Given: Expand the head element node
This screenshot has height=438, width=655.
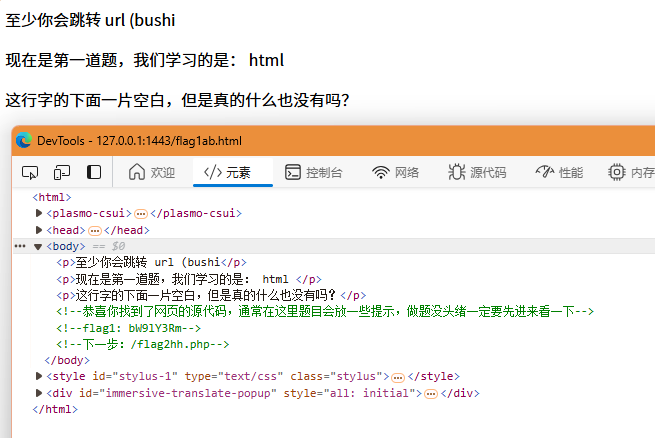Looking at the screenshot, I should tap(39, 230).
